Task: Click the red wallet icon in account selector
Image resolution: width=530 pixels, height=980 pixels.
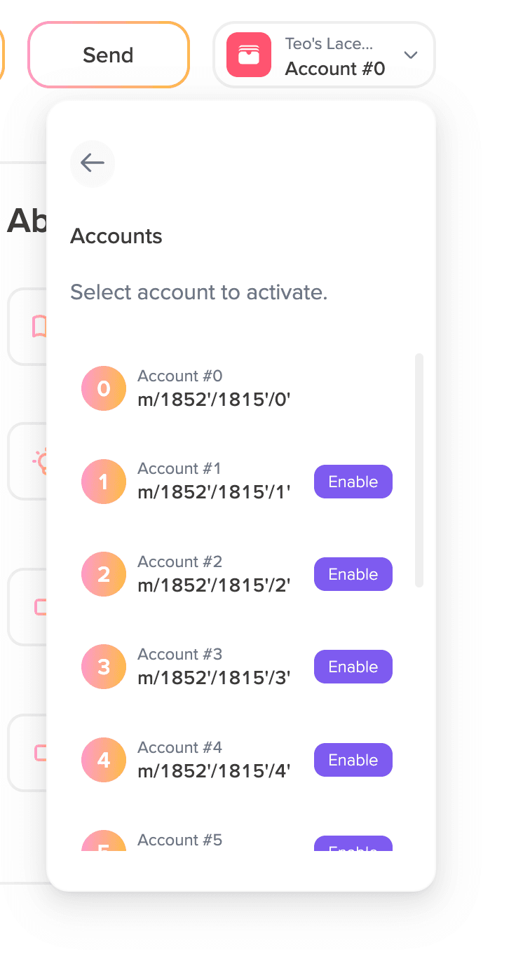Action: click(x=249, y=55)
